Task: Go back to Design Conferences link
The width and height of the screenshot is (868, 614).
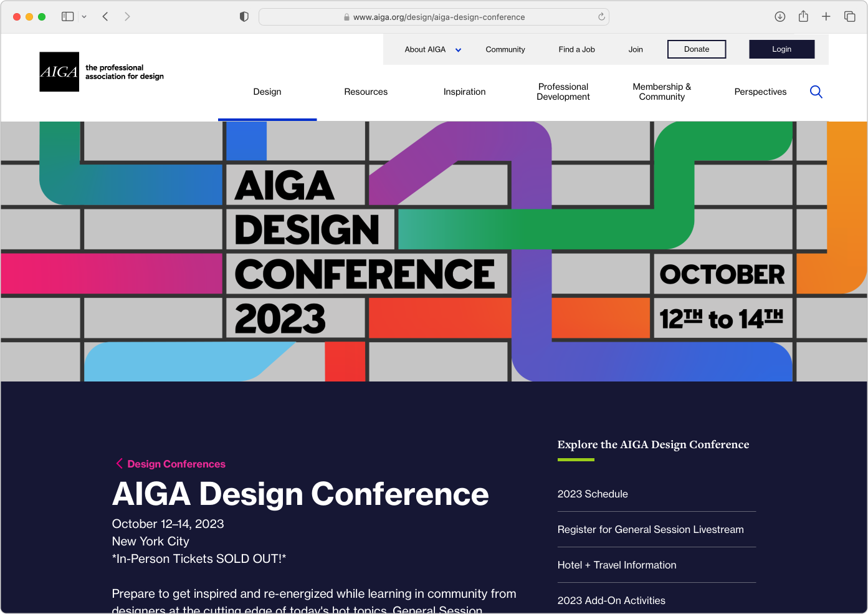Action: coord(176,464)
